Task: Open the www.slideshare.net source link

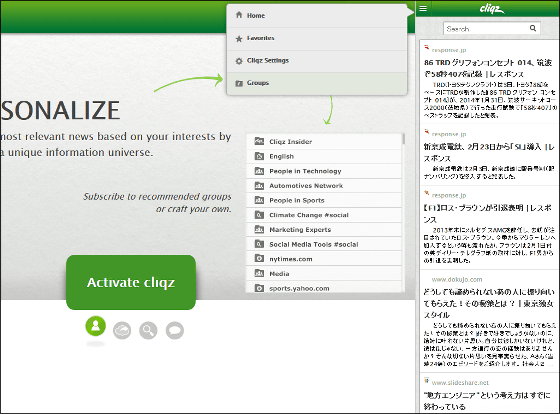Action: click(460, 383)
